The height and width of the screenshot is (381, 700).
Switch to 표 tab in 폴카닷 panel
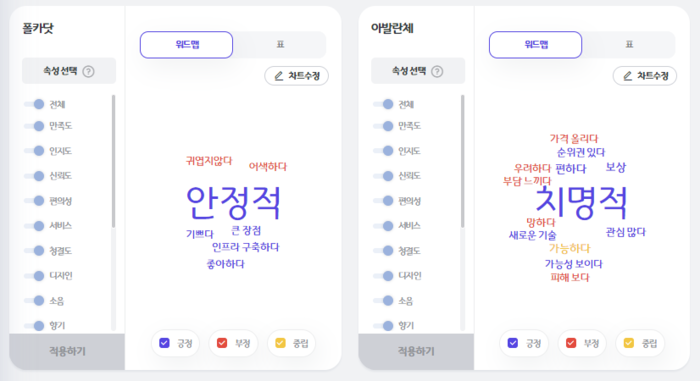280,45
